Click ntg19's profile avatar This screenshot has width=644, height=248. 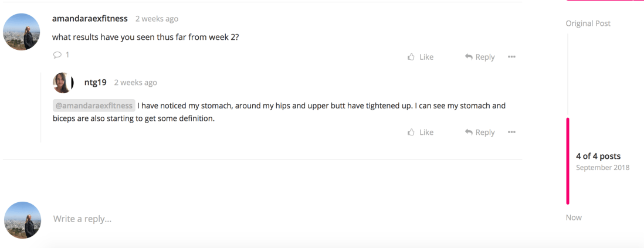click(x=63, y=83)
